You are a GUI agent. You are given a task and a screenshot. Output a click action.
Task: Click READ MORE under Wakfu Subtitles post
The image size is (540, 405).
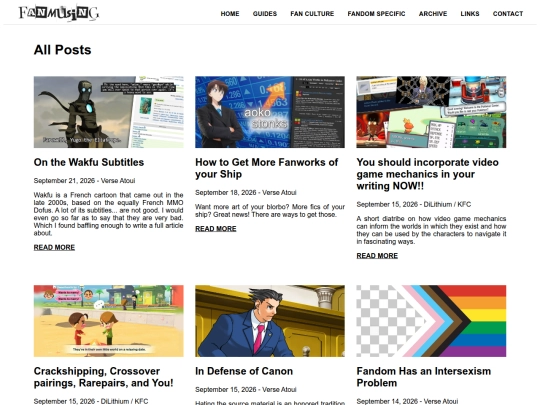tap(54, 247)
